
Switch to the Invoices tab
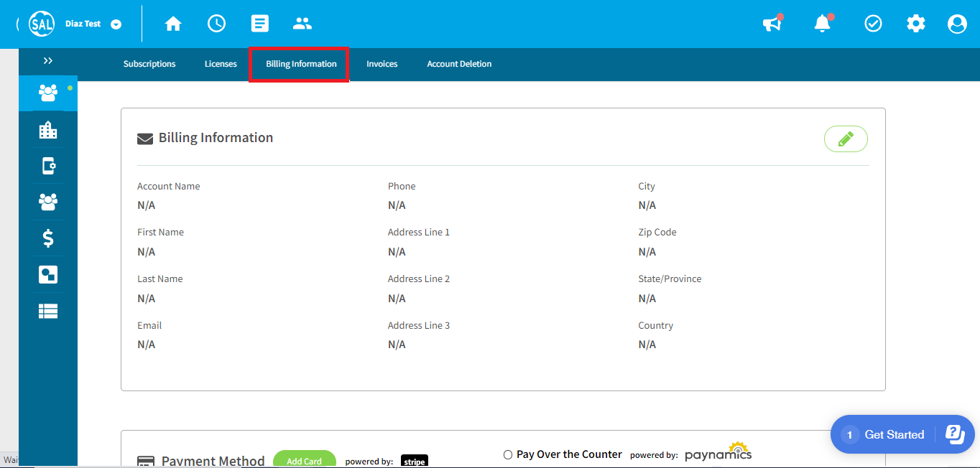382,64
